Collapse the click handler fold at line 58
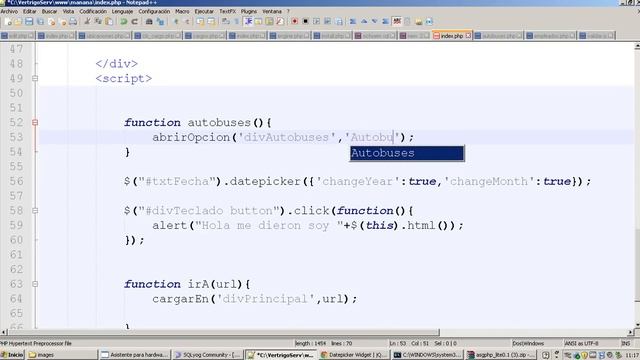 click(35, 211)
